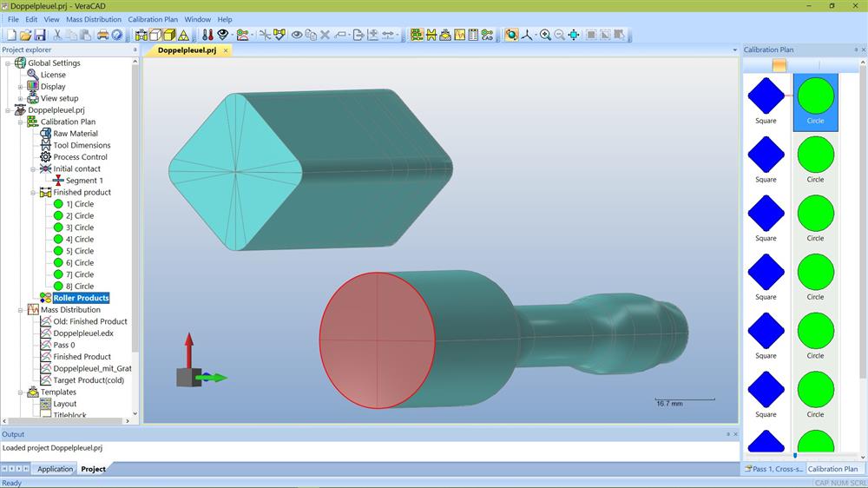
Task: Click the CAD export toolbar icon
Action: [x=487, y=35]
